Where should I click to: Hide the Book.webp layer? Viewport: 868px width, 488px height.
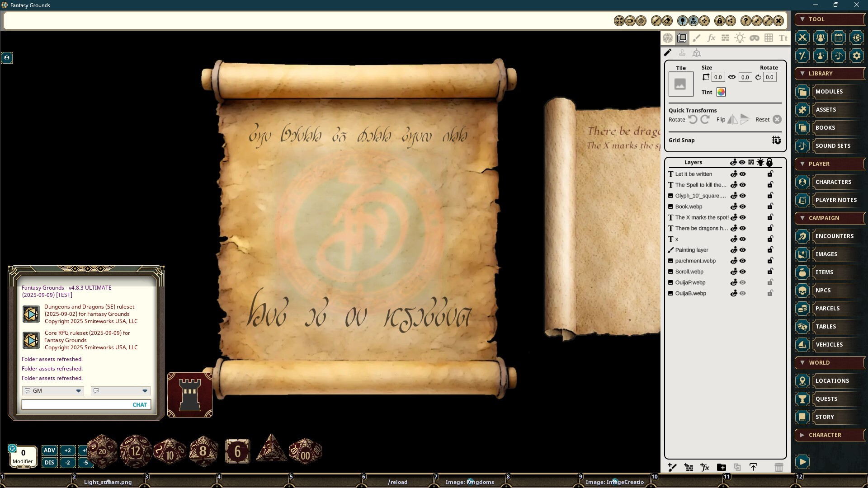(742, 206)
